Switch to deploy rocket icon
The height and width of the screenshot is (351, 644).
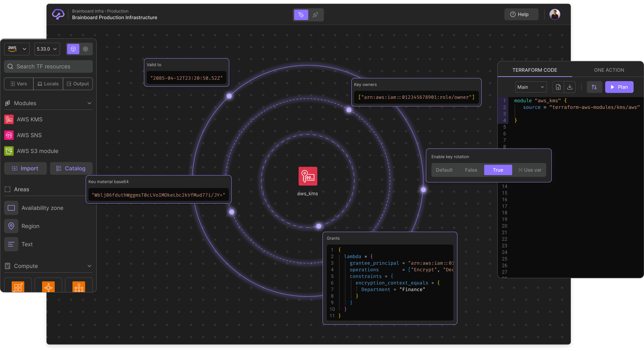316,15
